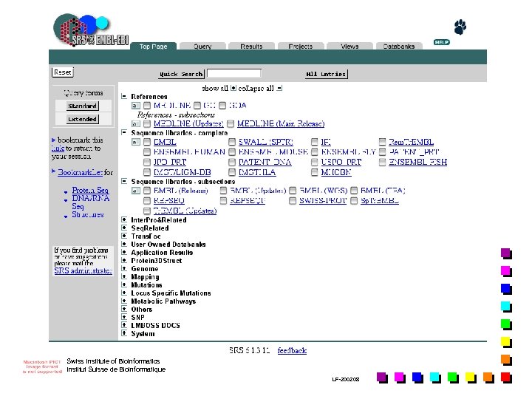The height and width of the screenshot is (399, 532).
Task: Switch to the Top Page tab
Action: (154, 46)
